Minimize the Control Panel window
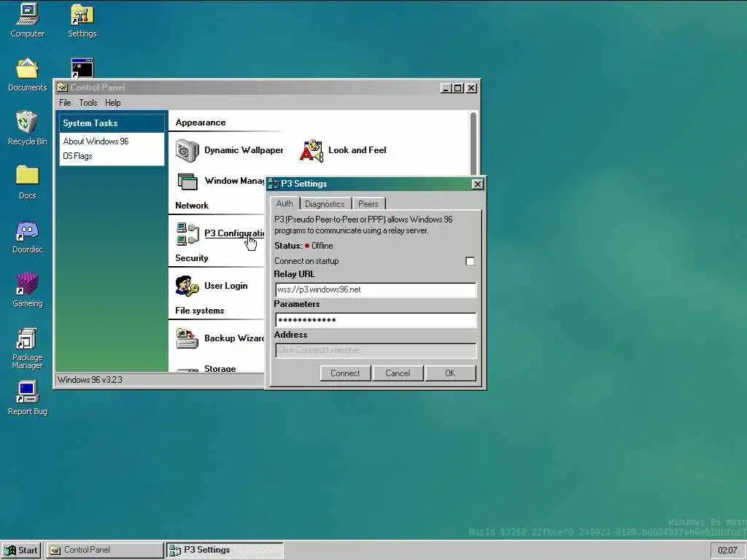 (x=446, y=88)
